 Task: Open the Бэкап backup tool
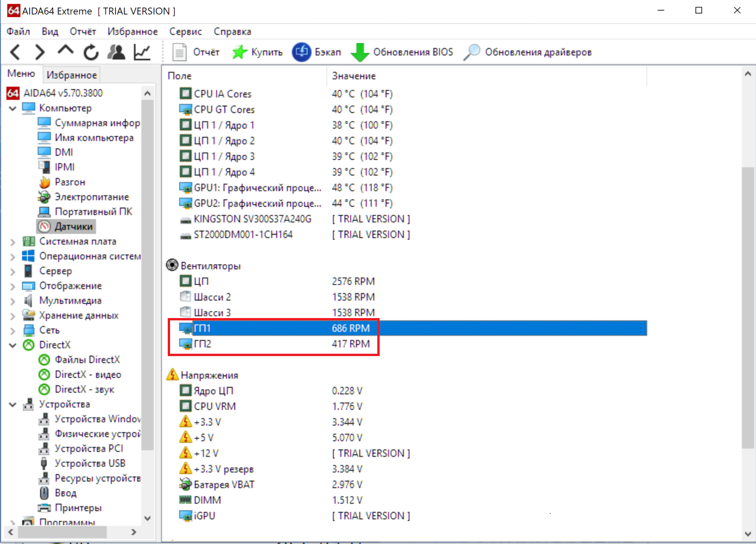[x=316, y=52]
